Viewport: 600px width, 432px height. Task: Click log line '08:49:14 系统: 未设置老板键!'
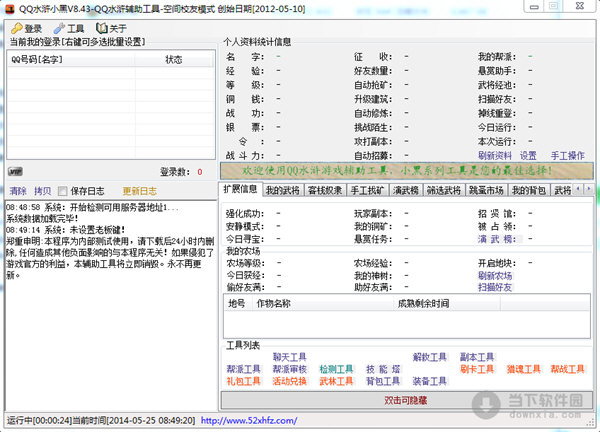coord(65,230)
